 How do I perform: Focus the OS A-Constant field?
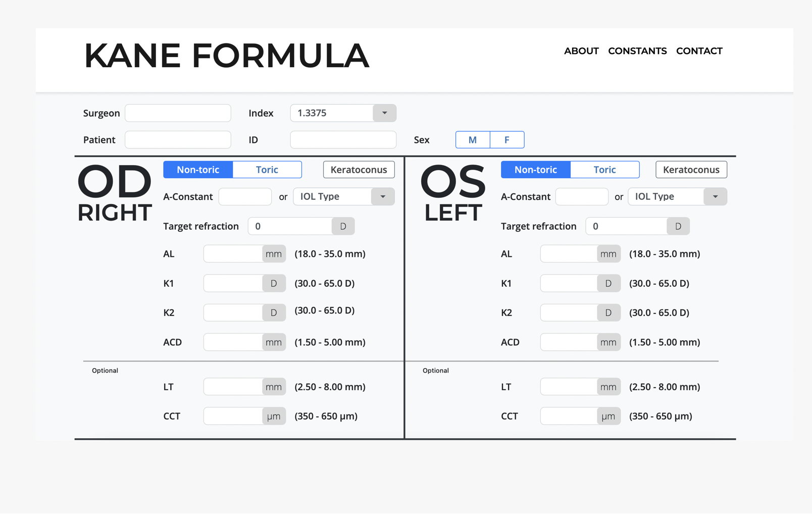(582, 196)
